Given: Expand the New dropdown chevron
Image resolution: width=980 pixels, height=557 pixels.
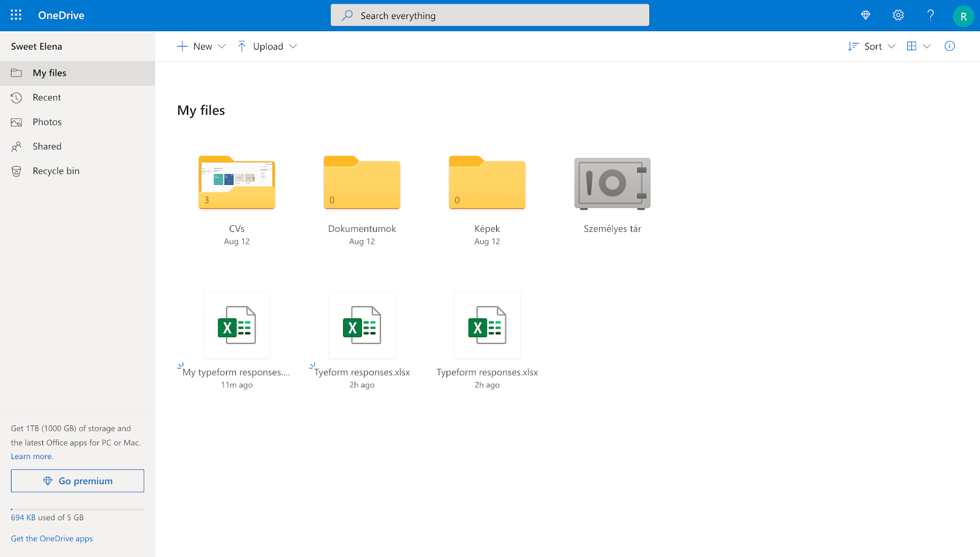Looking at the screenshot, I should click(x=222, y=47).
